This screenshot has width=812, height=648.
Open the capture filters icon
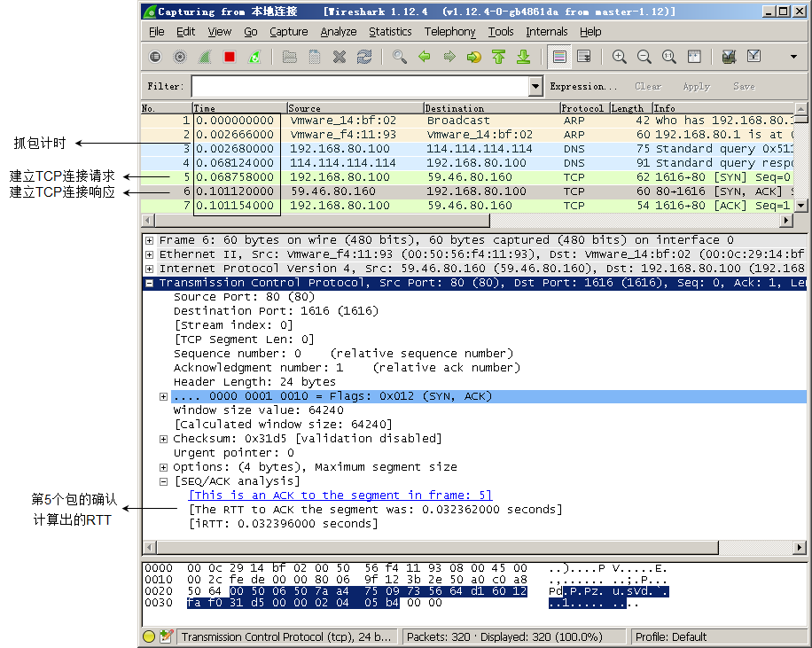[729, 57]
